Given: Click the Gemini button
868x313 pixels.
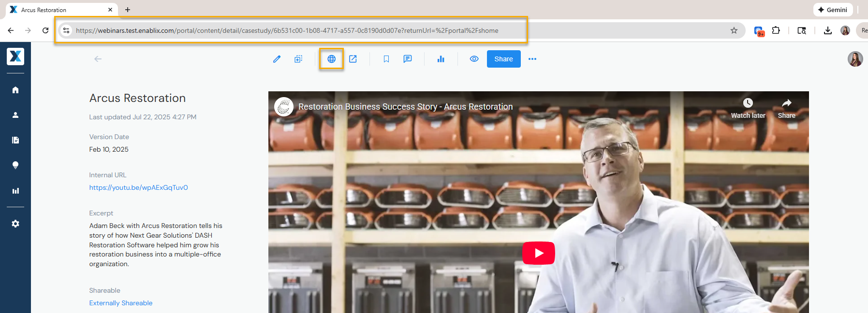Looking at the screenshot, I should 833,10.
